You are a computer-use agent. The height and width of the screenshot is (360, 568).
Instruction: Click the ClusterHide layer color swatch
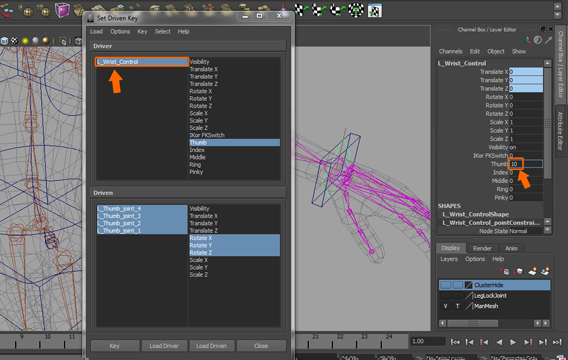(469, 285)
